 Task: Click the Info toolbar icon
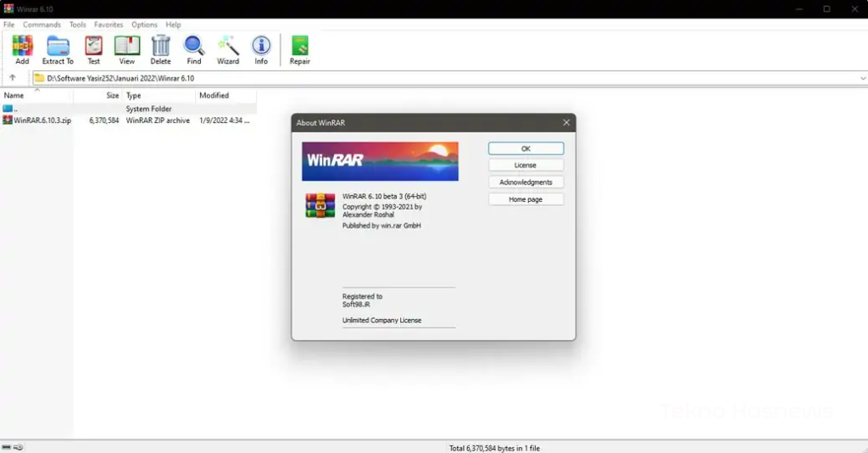261,48
